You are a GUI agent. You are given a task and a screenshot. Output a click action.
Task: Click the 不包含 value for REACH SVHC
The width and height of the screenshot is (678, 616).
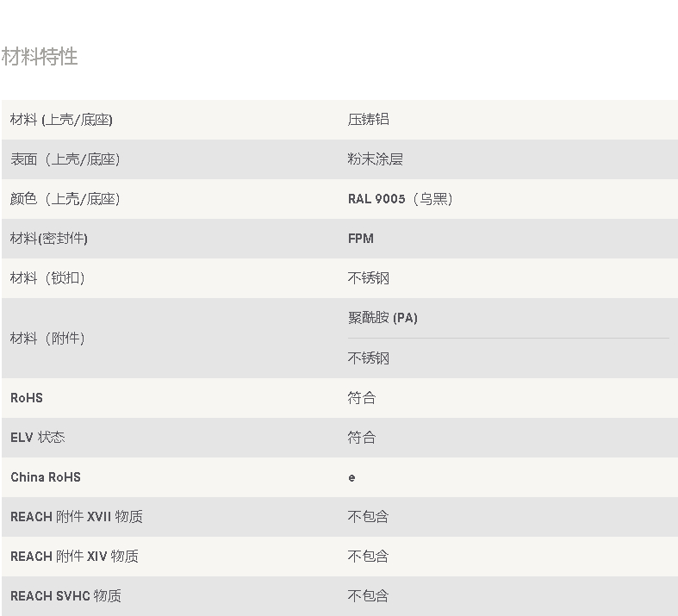369,595
